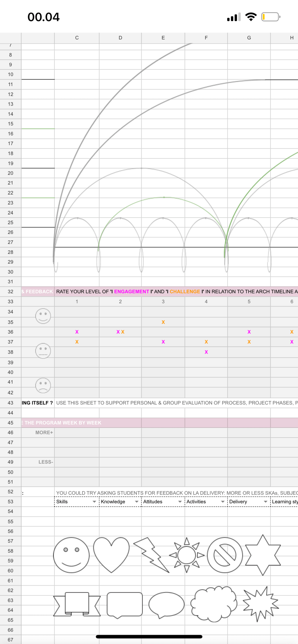This screenshot has height=644, width=298.
Task: Select row 32 header
Action: pos(10,291)
